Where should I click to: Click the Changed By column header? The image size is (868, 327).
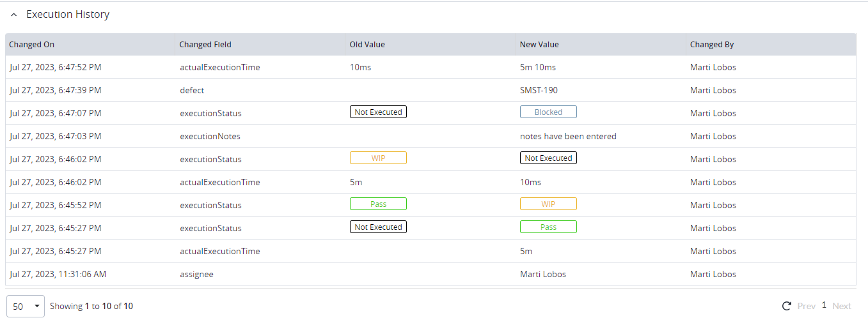click(712, 45)
